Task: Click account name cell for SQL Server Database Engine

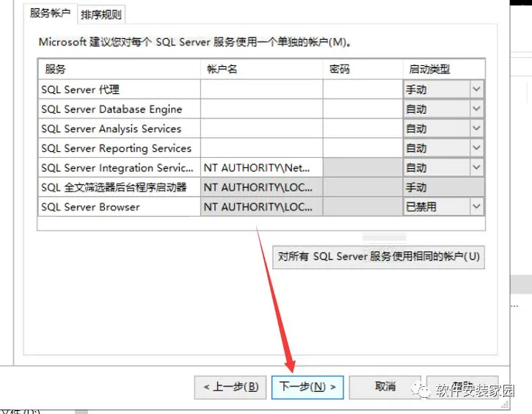Action: [261, 109]
